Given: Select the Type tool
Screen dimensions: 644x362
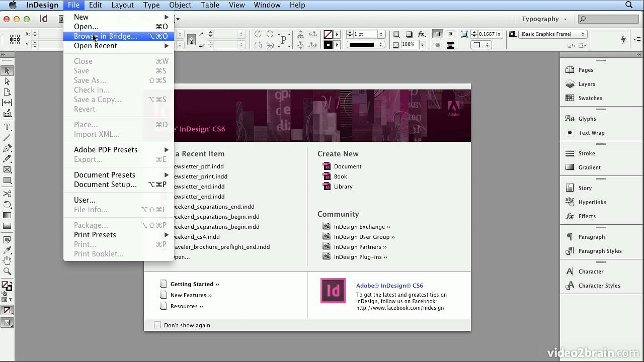Looking at the screenshot, I should click(7, 128).
